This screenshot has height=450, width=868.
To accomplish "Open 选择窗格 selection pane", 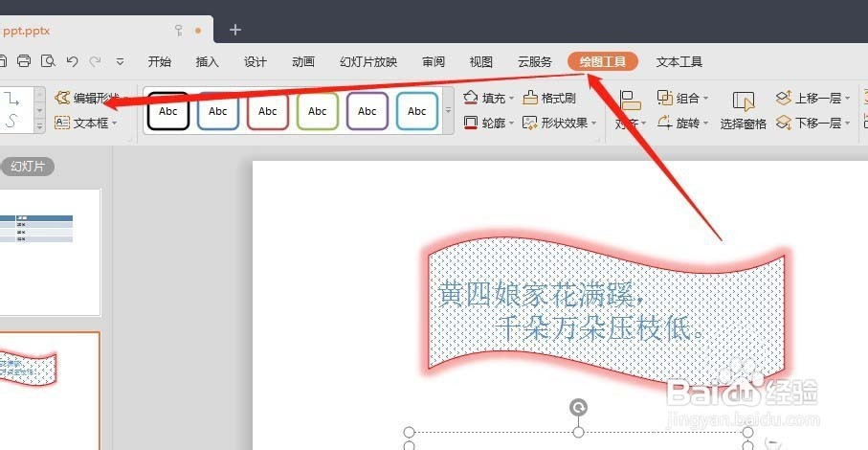I will click(x=743, y=111).
